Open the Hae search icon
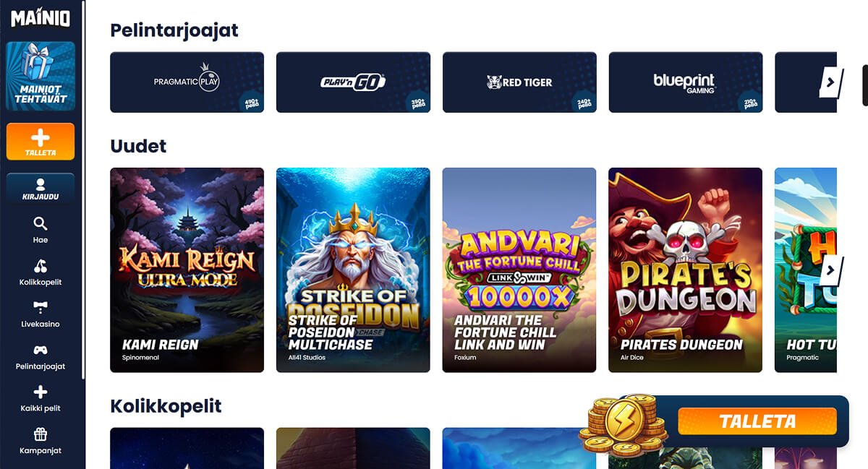 coord(41,223)
